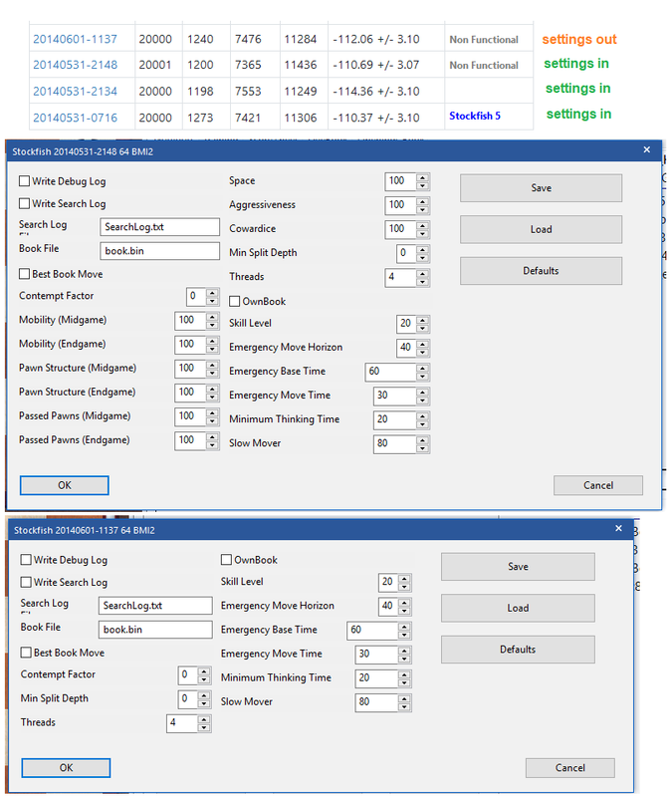Tick Best Book Move in 20140531-2148 dialog
The height and width of the screenshot is (797, 672).
[x=24, y=274]
